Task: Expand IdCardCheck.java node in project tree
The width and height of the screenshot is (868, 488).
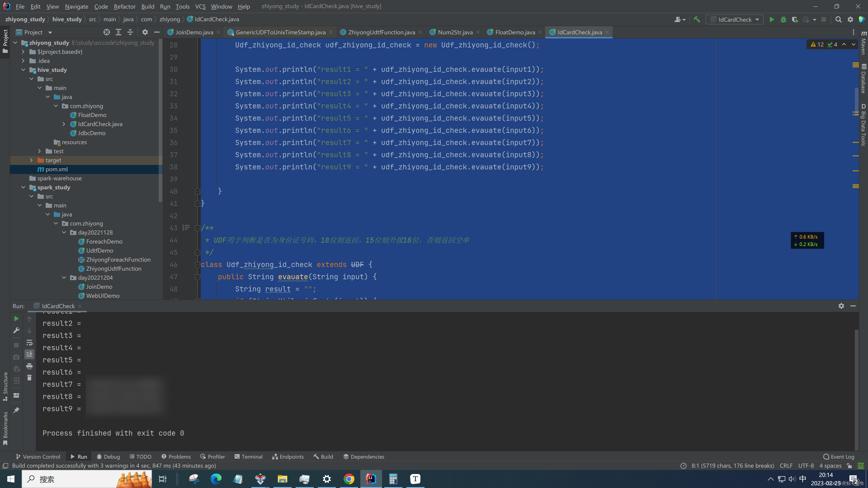Action: point(64,124)
